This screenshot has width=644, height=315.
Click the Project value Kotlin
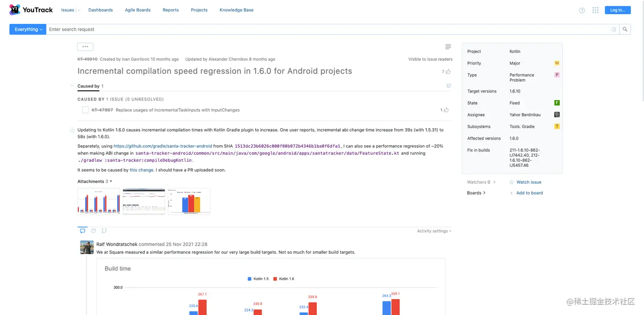pos(515,51)
